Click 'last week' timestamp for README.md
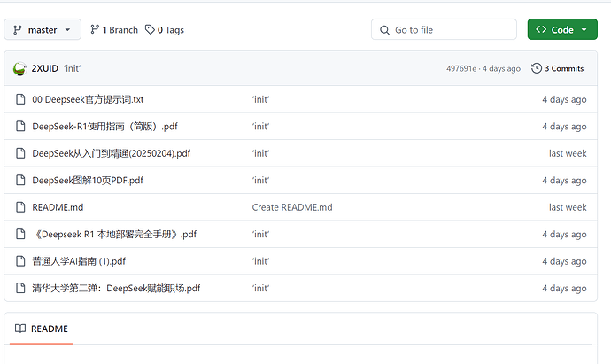 click(x=568, y=207)
